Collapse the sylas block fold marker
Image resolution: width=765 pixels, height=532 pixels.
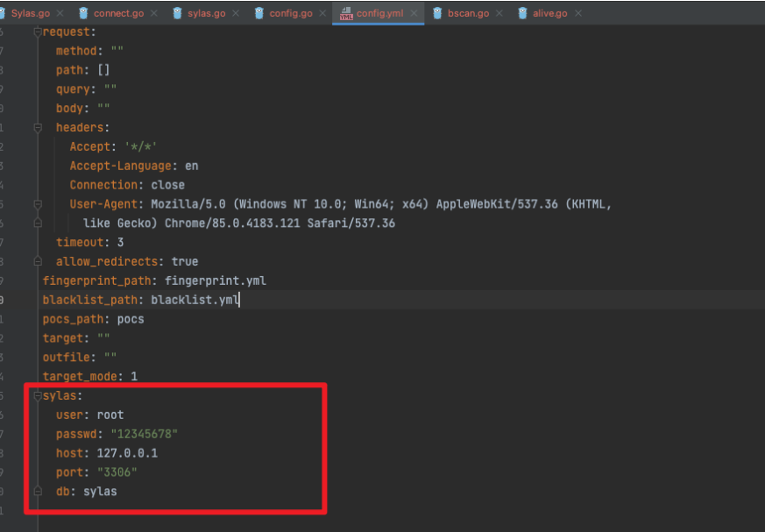point(38,396)
